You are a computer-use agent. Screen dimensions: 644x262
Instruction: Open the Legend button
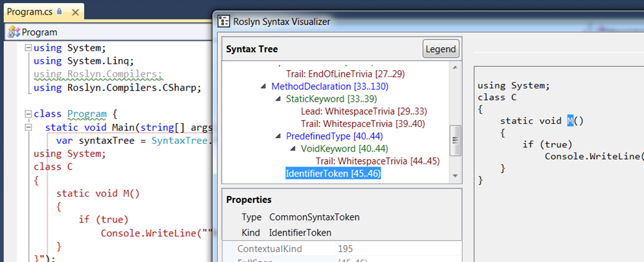point(441,49)
